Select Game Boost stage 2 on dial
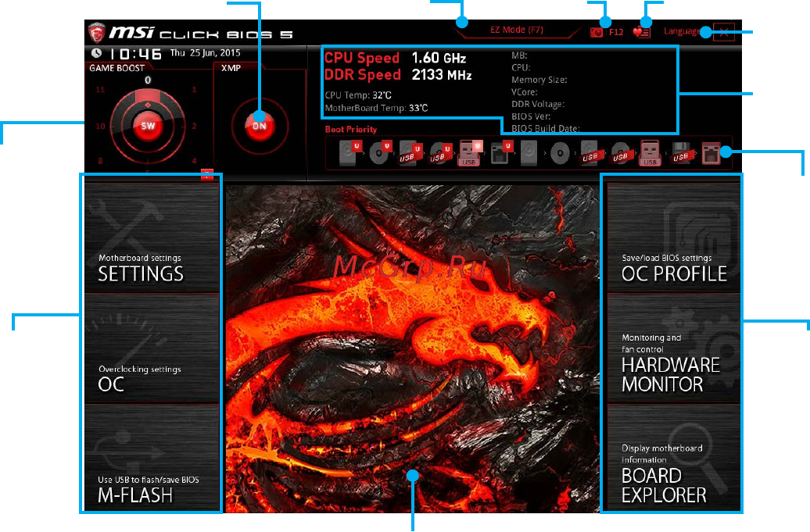The width and height of the screenshot is (810, 532). [x=194, y=126]
